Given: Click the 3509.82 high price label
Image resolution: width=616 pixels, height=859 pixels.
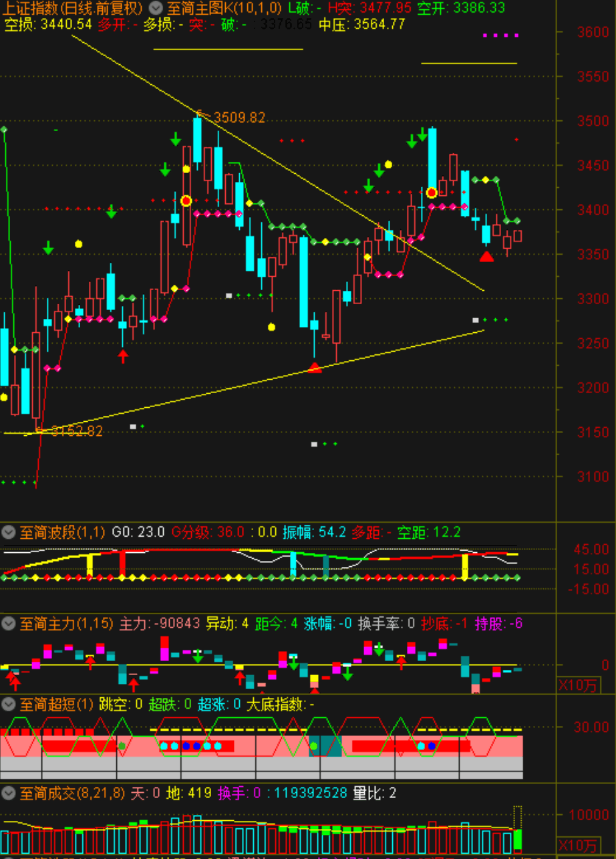Looking at the screenshot, I should point(239,118).
